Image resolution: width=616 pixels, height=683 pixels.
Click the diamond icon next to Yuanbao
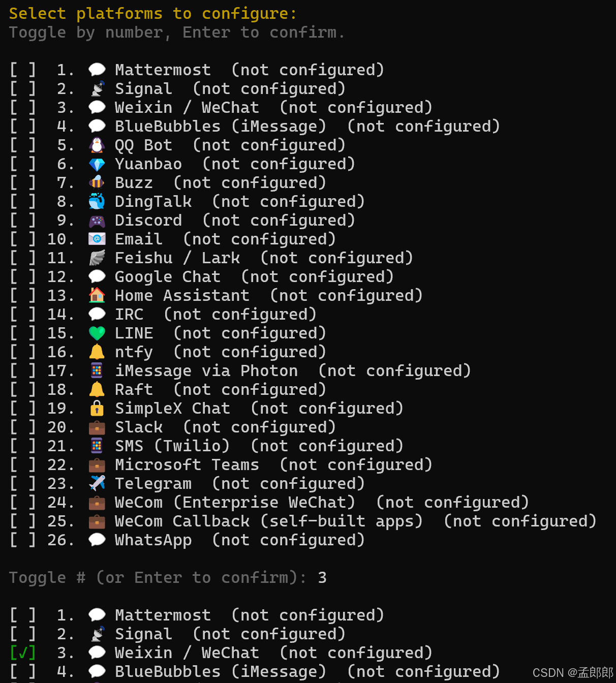[97, 164]
